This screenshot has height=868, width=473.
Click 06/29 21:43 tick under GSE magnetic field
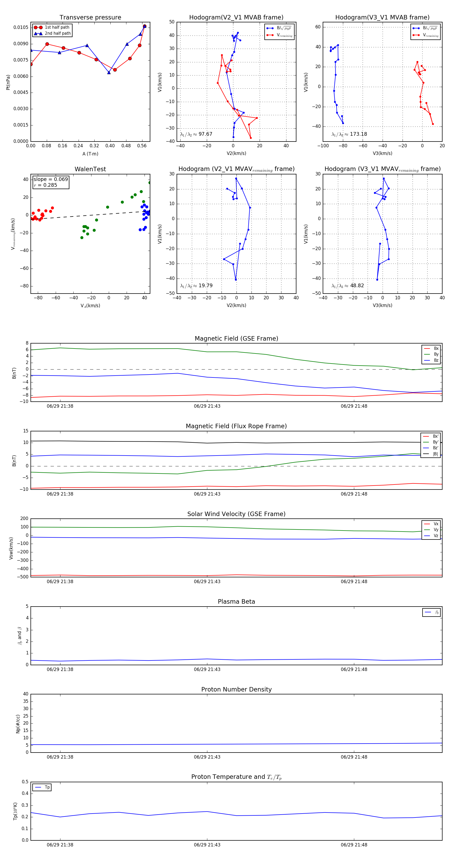tap(207, 406)
